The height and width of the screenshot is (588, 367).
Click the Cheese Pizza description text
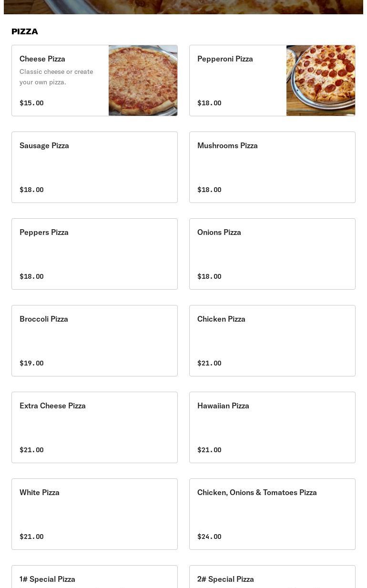tap(56, 77)
